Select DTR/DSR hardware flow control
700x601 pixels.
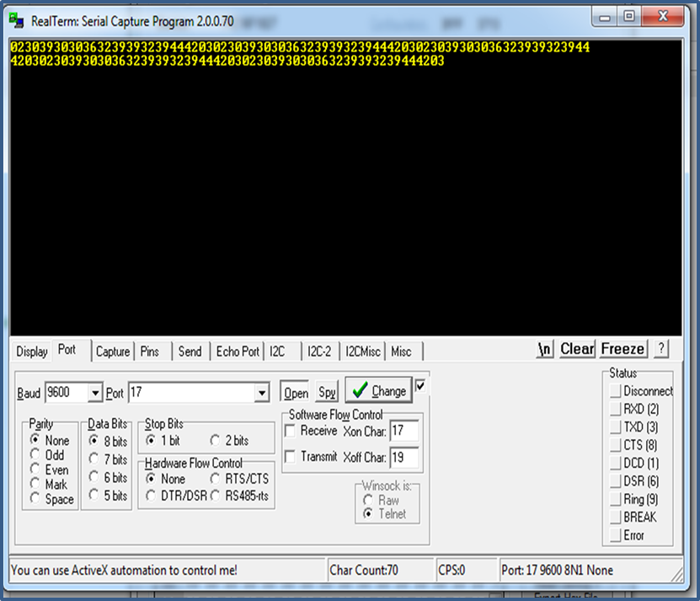pos(177,496)
